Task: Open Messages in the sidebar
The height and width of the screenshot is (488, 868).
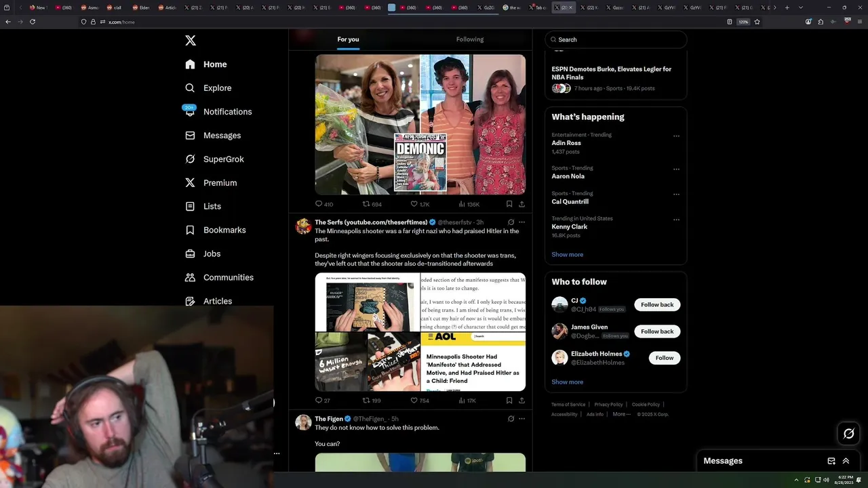Action: (213, 136)
